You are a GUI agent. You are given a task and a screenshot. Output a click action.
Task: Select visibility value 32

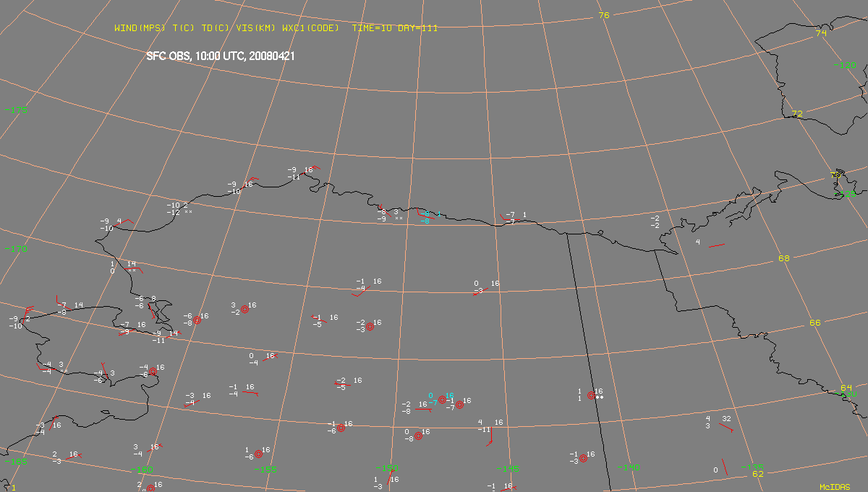pyautogui.click(x=726, y=419)
